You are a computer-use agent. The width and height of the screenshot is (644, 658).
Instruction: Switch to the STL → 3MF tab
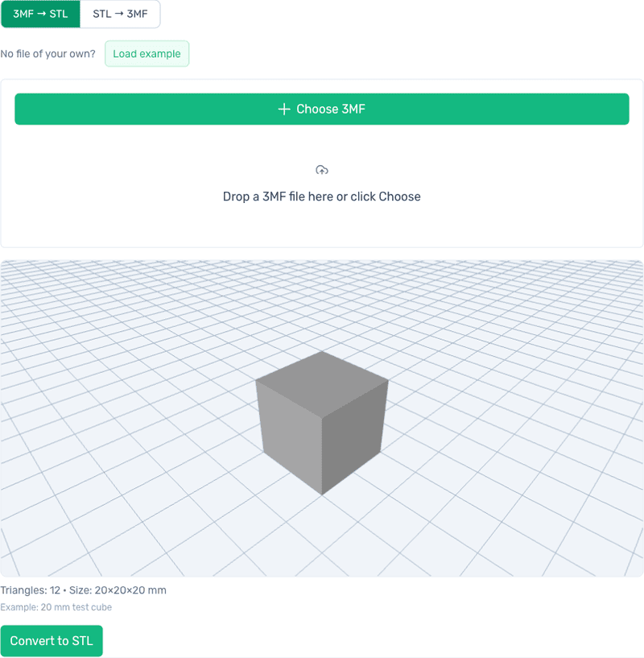[120, 14]
